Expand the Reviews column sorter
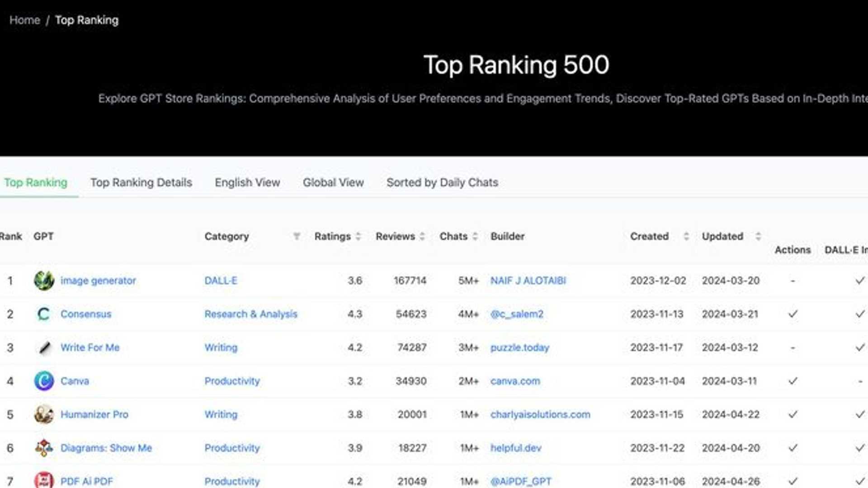 tap(421, 236)
